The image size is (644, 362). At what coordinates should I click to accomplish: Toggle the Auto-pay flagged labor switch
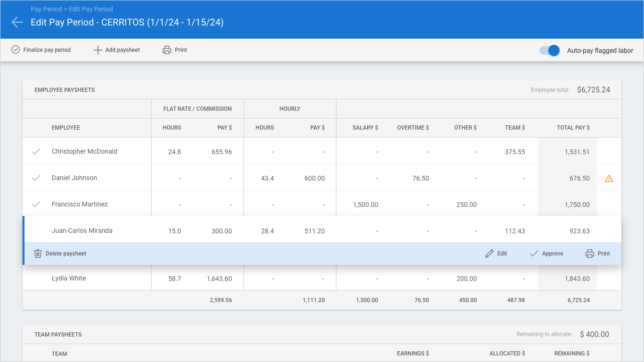[549, 50]
